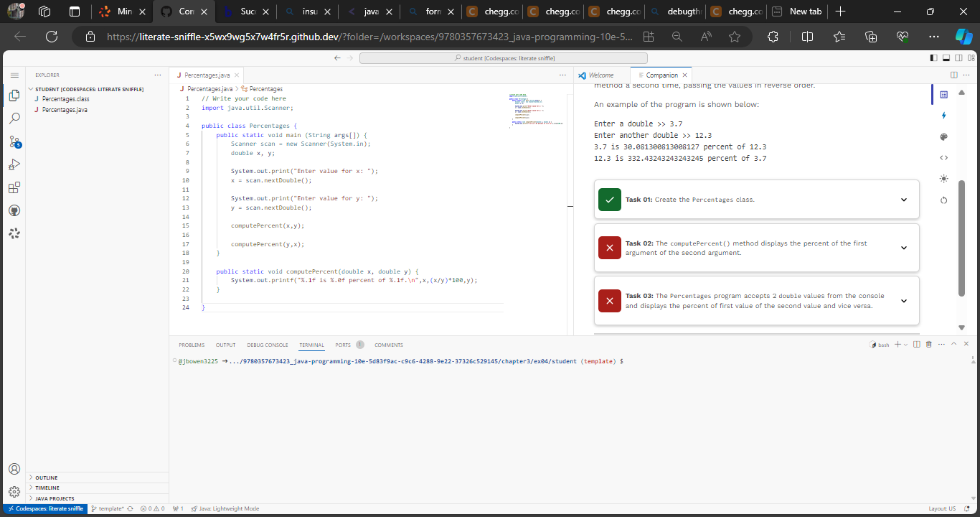The width and height of the screenshot is (980, 517).
Task: Open the Extensions view
Action: point(14,187)
